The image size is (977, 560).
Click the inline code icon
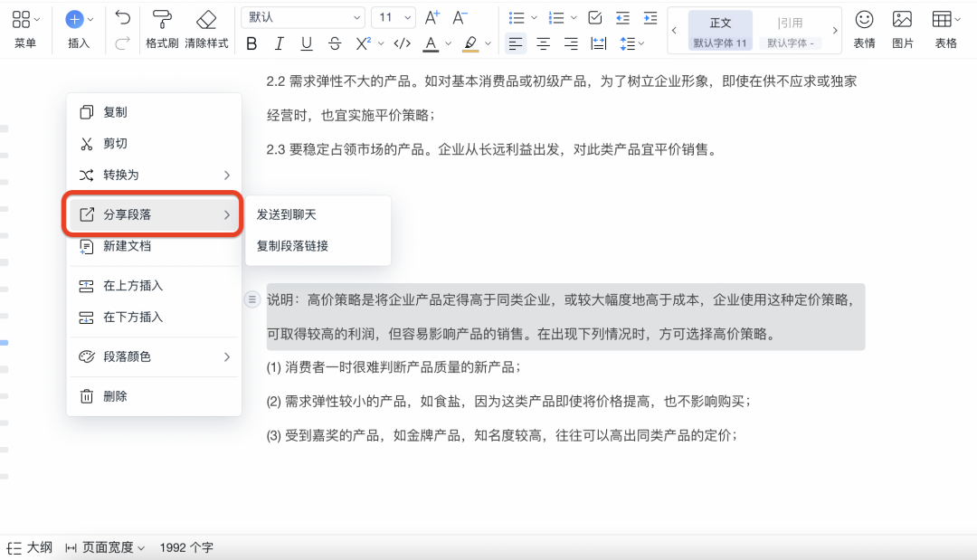tap(403, 43)
